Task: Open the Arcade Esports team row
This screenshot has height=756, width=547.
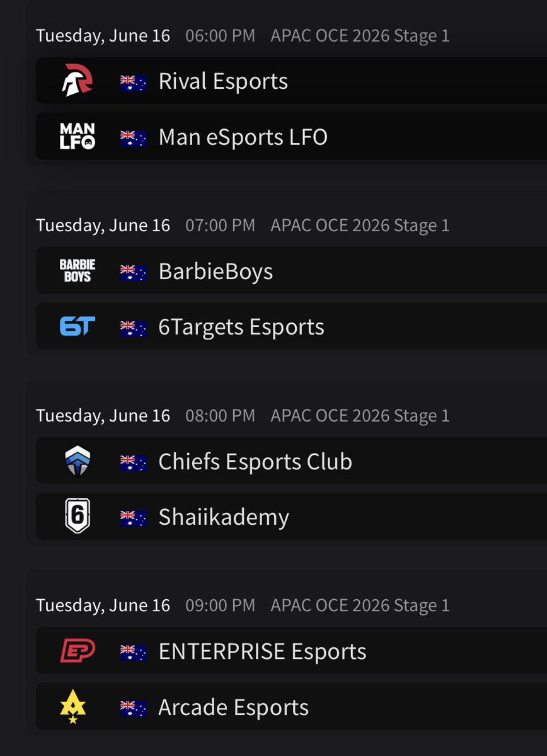Action: point(291,707)
